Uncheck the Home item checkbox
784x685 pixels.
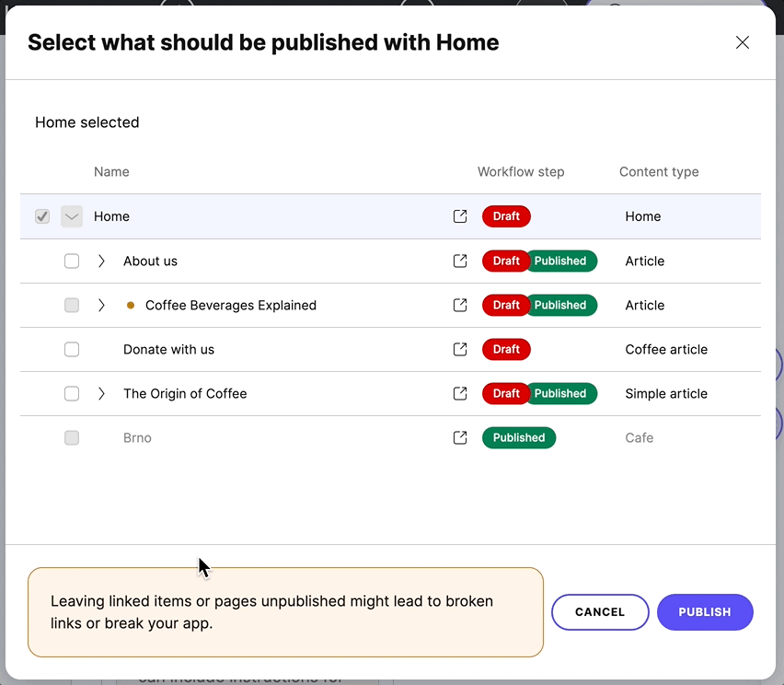pos(41,215)
